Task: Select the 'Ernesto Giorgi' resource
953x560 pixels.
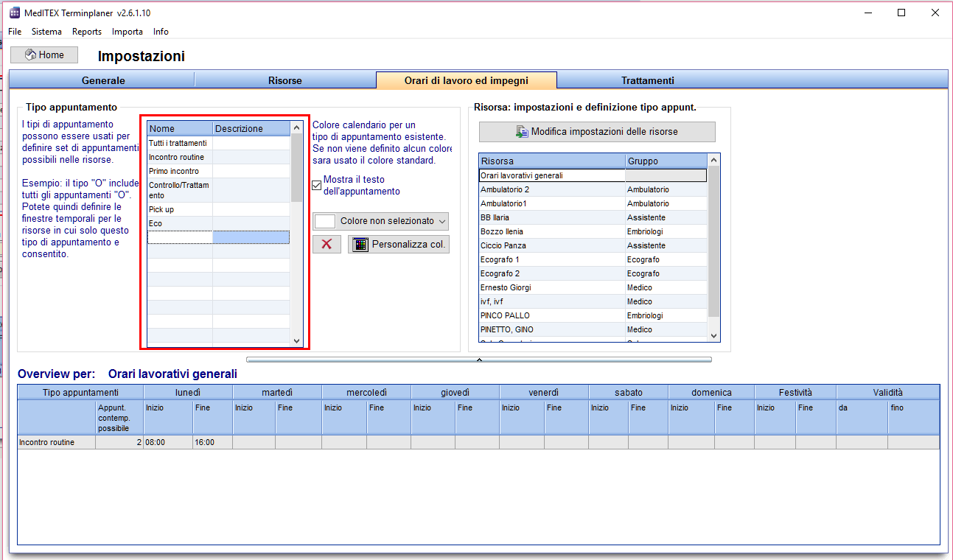Action: [x=593, y=287]
